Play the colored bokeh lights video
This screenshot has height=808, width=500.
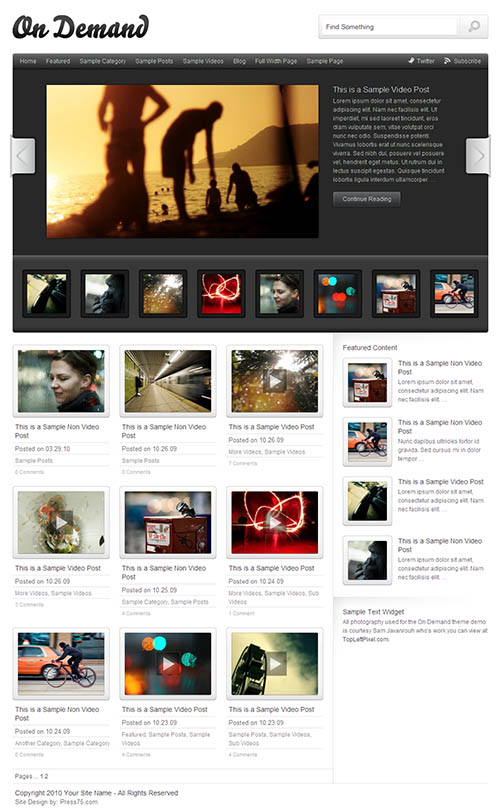pos(168,664)
